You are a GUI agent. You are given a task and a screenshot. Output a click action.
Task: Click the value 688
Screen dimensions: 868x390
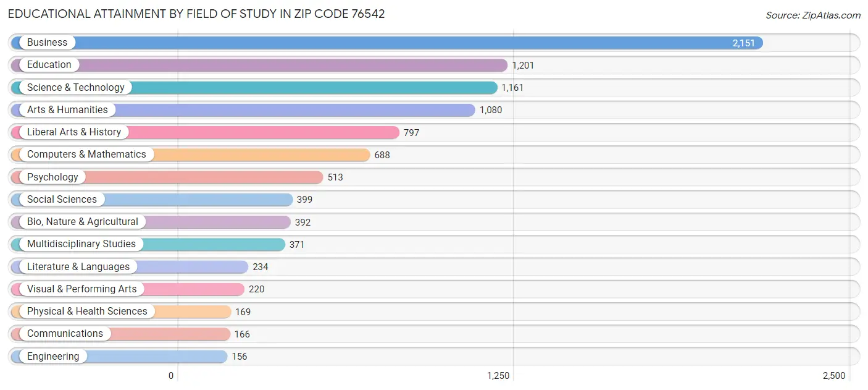pyautogui.click(x=382, y=155)
